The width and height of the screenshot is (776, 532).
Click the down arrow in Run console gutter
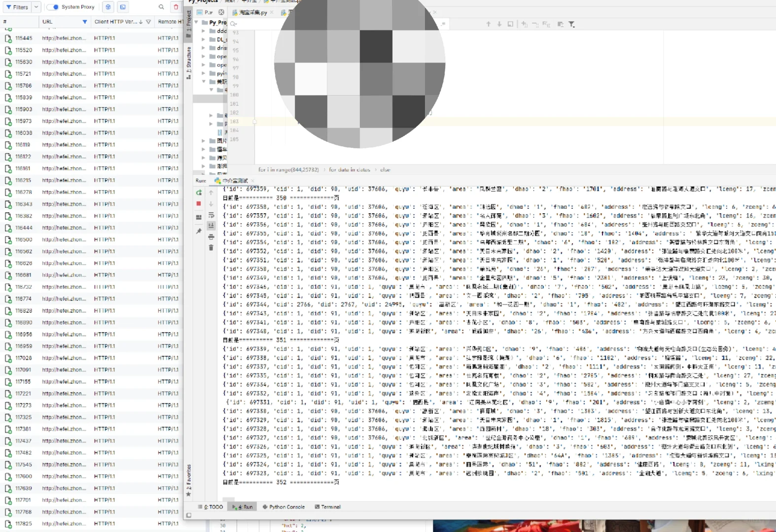pyautogui.click(x=211, y=204)
